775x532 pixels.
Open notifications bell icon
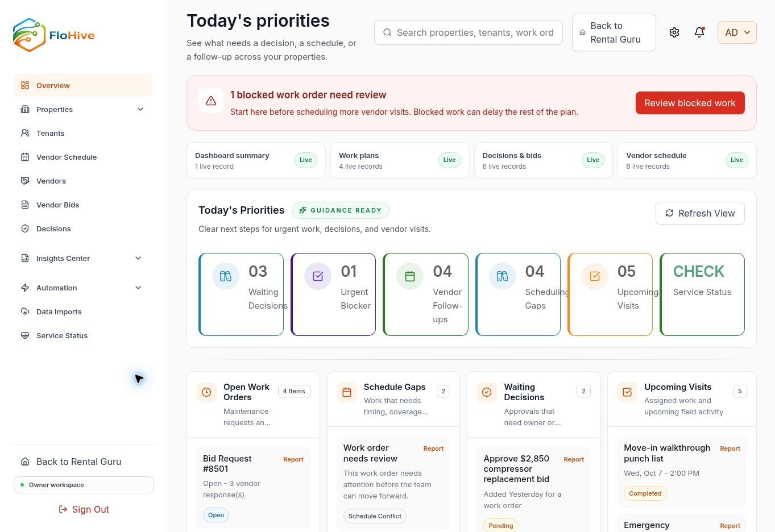coord(699,32)
